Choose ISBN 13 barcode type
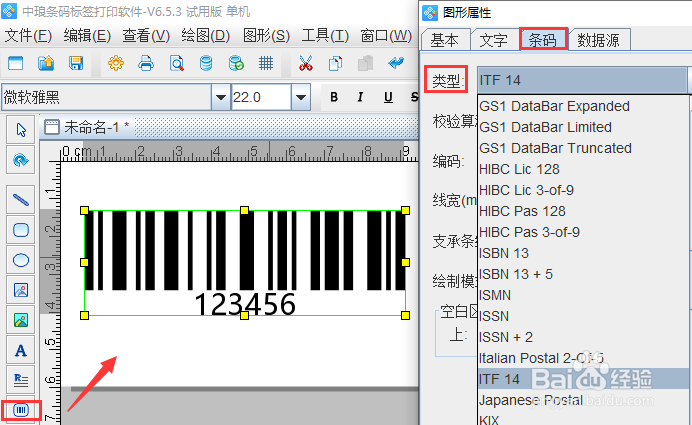 (583, 253)
